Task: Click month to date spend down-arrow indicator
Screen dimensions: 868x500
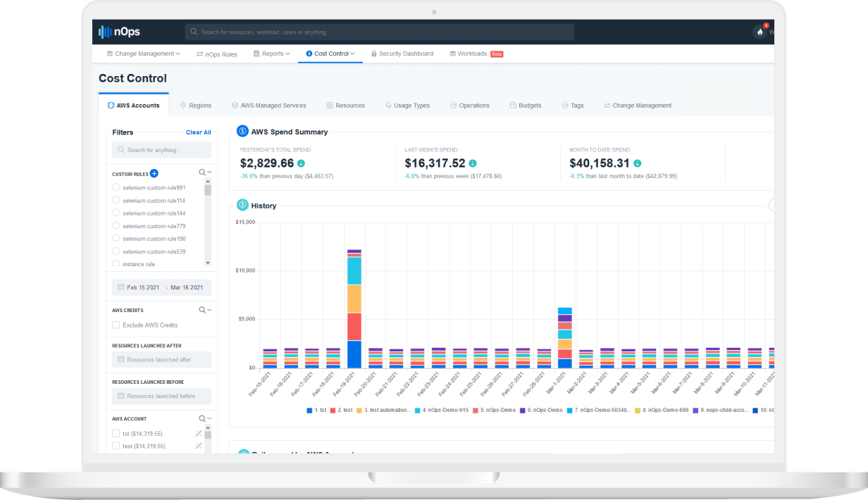Action: click(636, 163)
